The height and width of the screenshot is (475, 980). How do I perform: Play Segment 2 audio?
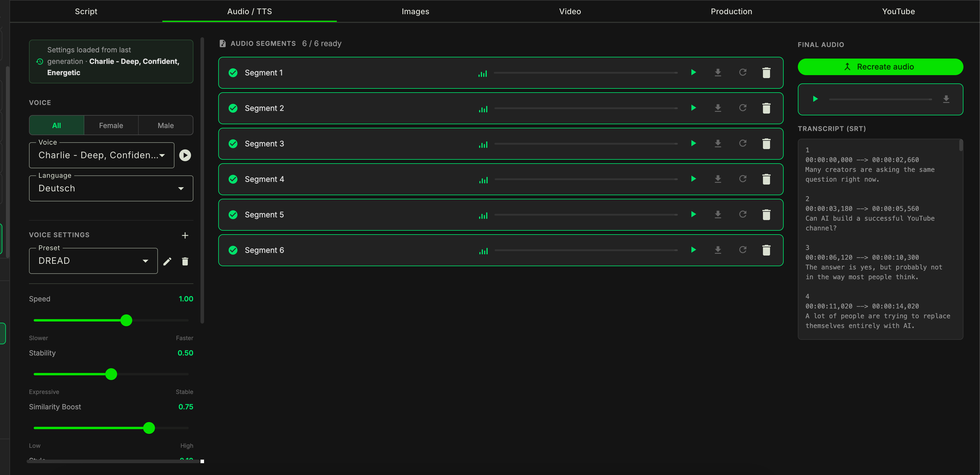693,108
